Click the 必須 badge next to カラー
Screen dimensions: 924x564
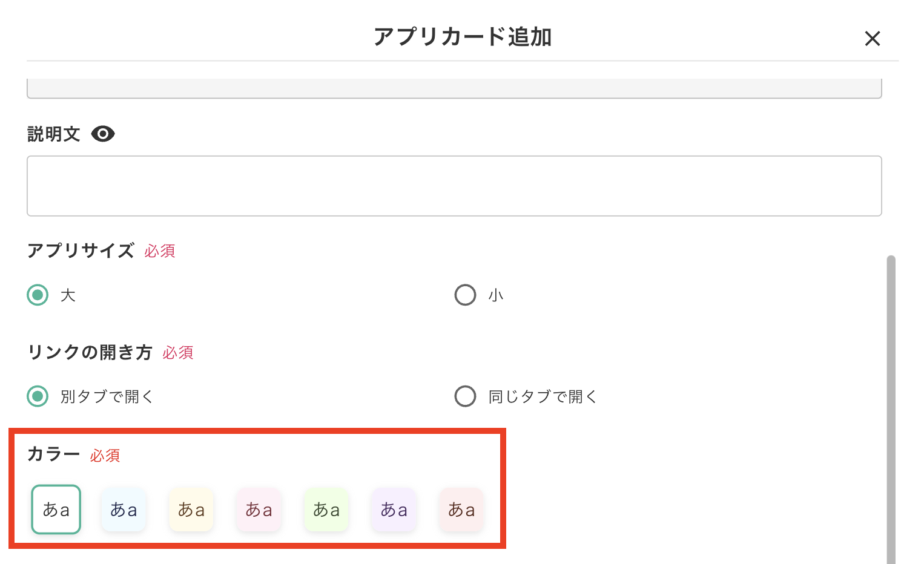coord(105,456)
